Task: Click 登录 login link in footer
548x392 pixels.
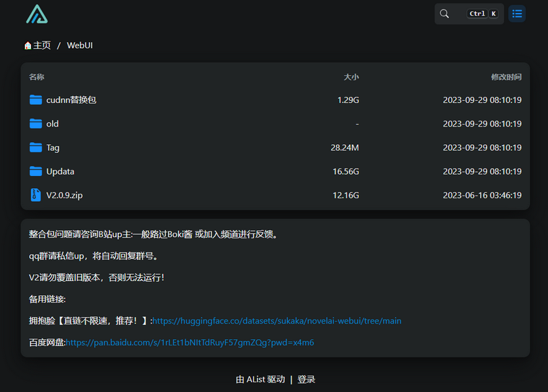Action: coord(306,379)
